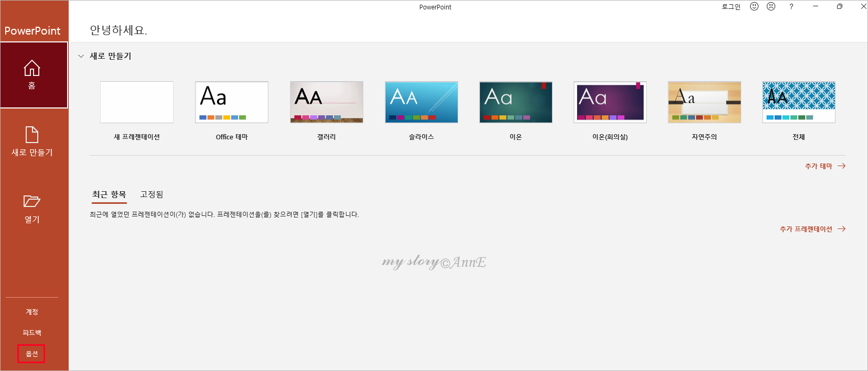Choose the 이온 green template thumbnail
This screenshot has width=868, height=371.
point(516,102)
